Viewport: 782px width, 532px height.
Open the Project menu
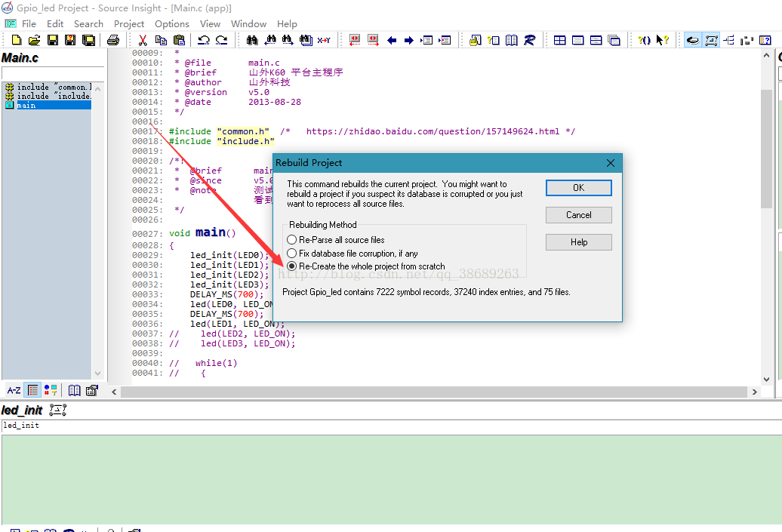[x=128, y=23]
